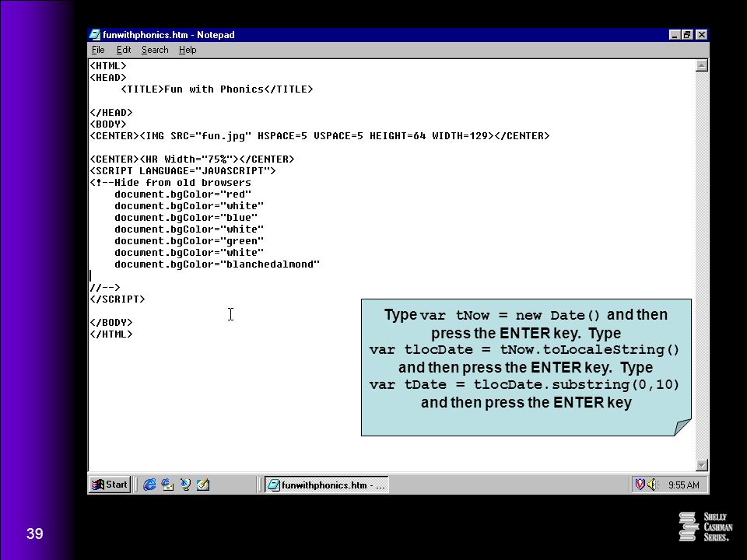Click the 9:55 AM system clock
Screen dimensions: 747x560
click(684, 485)
